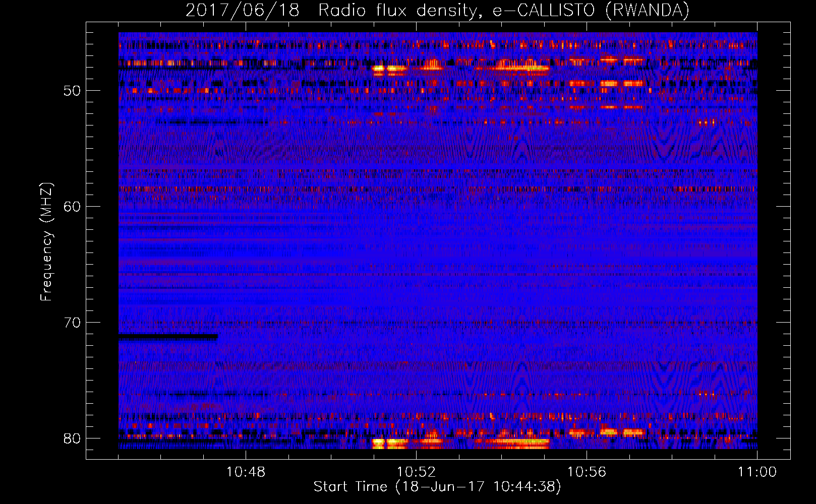
Task: Click the black horizontal gap band near 71 MHz
Action: pos(168,337)
